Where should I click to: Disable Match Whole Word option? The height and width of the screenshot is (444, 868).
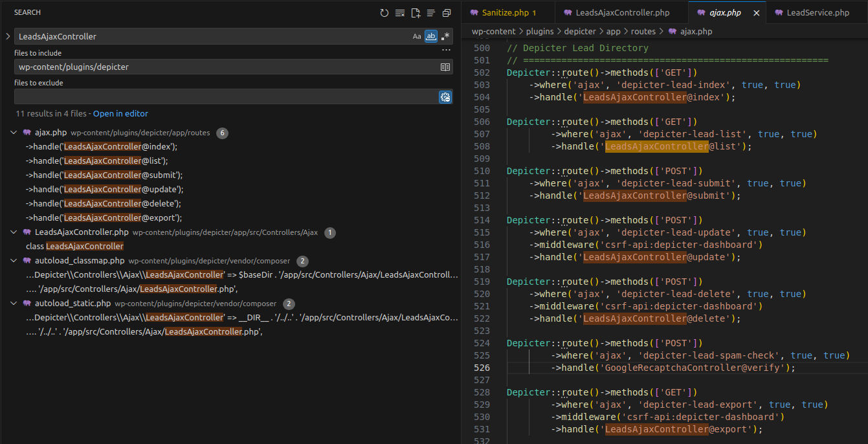430,36
